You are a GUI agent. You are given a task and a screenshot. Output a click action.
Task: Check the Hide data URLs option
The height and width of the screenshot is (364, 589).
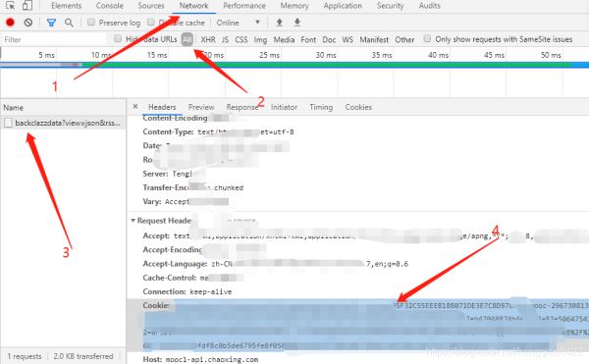coord(118,38)
